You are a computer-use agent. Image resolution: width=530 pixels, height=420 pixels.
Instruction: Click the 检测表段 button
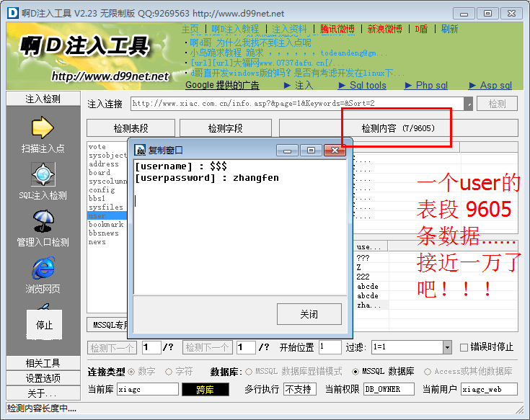pos(131,128)
